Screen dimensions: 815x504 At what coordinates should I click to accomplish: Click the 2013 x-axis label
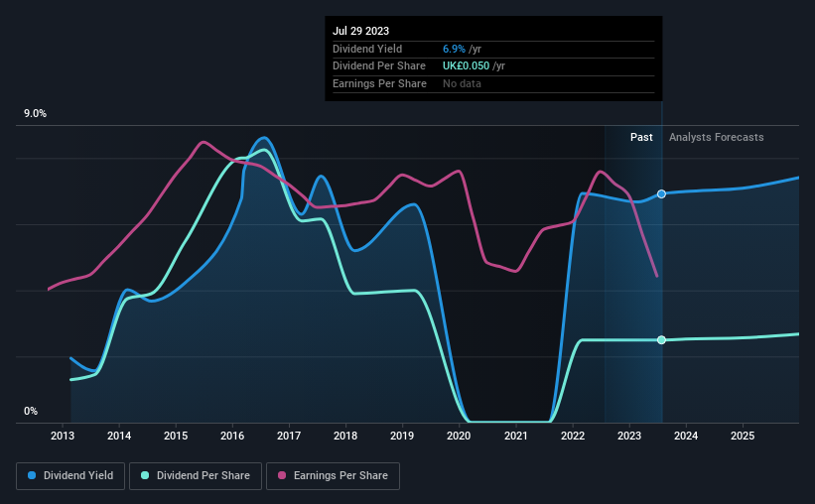click(x=63, y=436)
